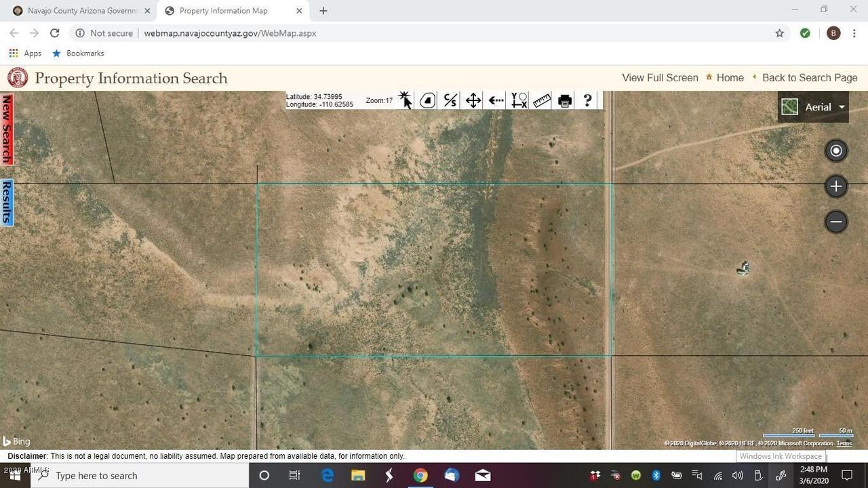
Task: Select the pointer/identify tool
Action: click(404, 100)
